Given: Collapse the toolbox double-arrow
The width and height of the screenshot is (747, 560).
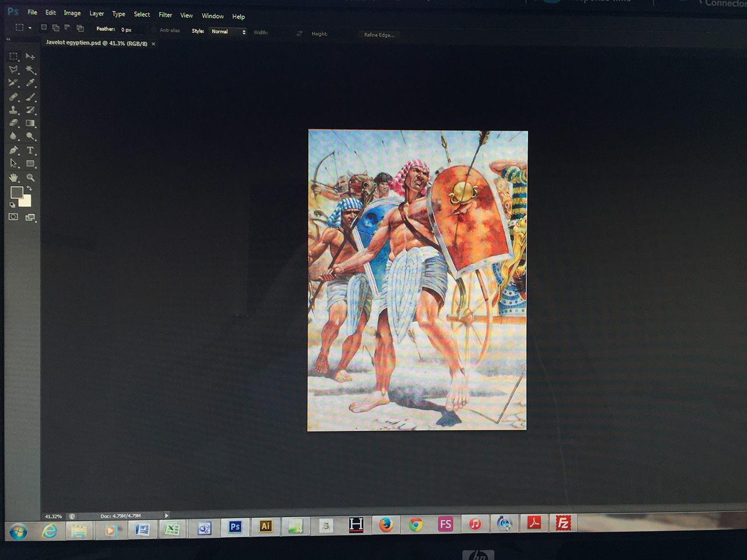Looking at the screenshot, I should point(8,39).
